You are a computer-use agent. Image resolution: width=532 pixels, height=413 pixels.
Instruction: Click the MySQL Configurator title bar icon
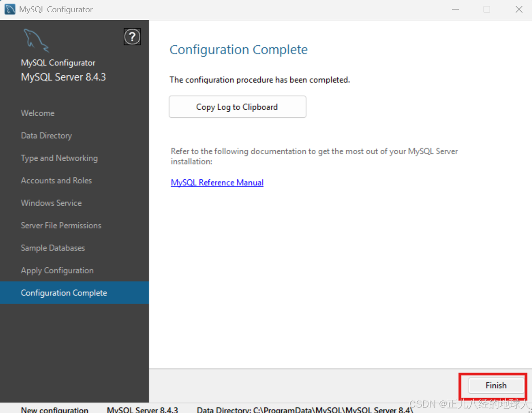(10, 9)
